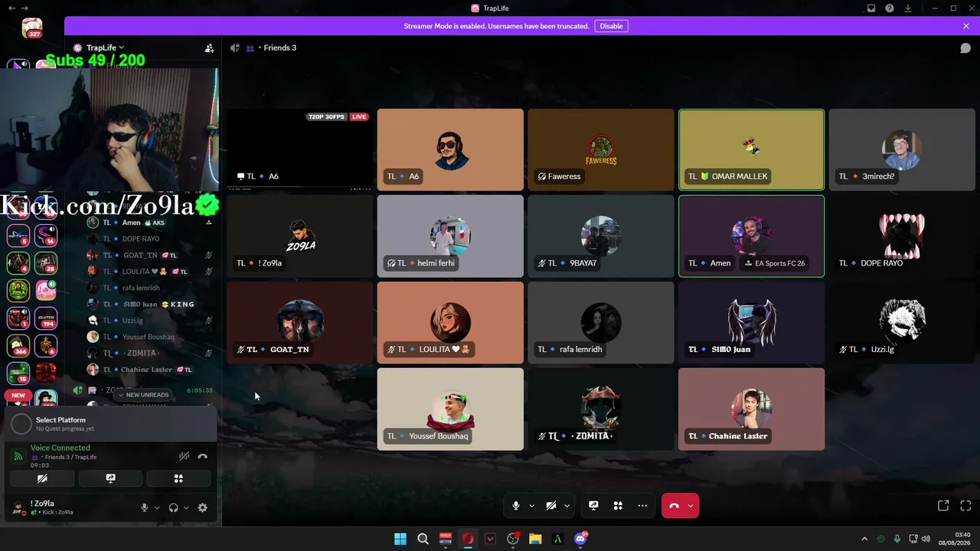980x551 pixels.
Task: Open the arrow beside the red disconnect button
Action: pyautogui.click(x=691, y=506)
